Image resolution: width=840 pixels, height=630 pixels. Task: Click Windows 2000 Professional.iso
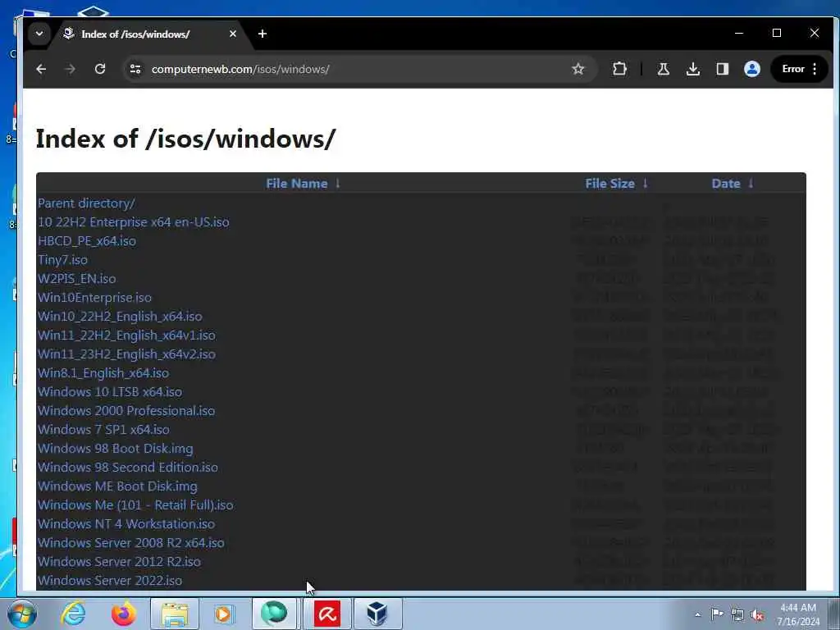(126, 411)
